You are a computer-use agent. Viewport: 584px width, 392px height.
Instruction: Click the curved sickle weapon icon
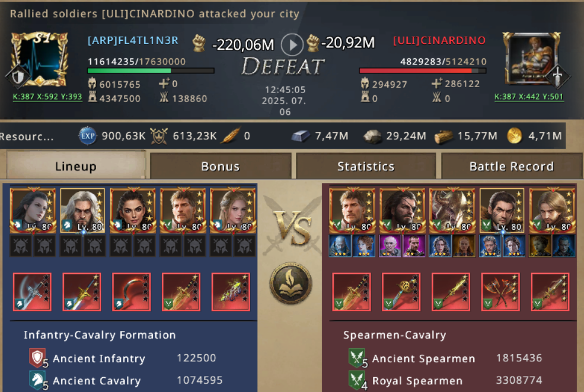coord(132,292)
